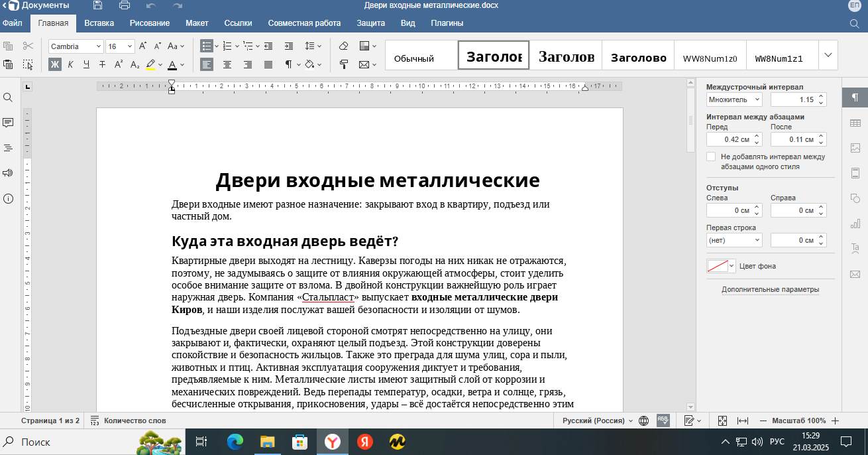Open the table settings in right sidebar

pyautogui.click(x=855, y=123)
